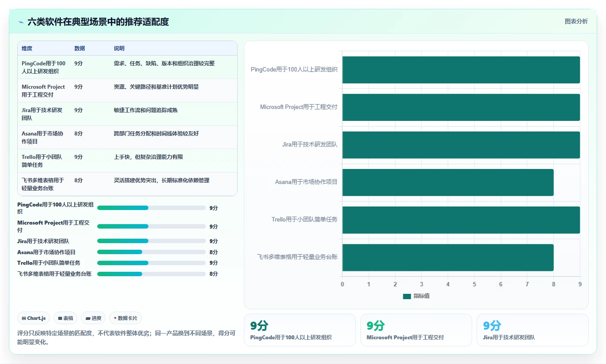Click chart axis label Trello用于小团队简单任务
The width and height of the screenshot is (606, 364).
pos(304,219)
